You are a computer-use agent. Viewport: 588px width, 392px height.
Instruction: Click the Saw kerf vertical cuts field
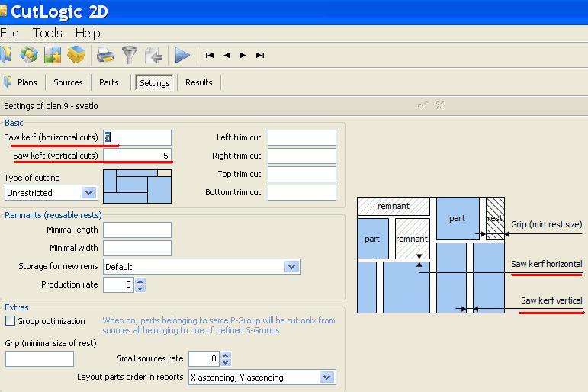[x=137, y=156]
